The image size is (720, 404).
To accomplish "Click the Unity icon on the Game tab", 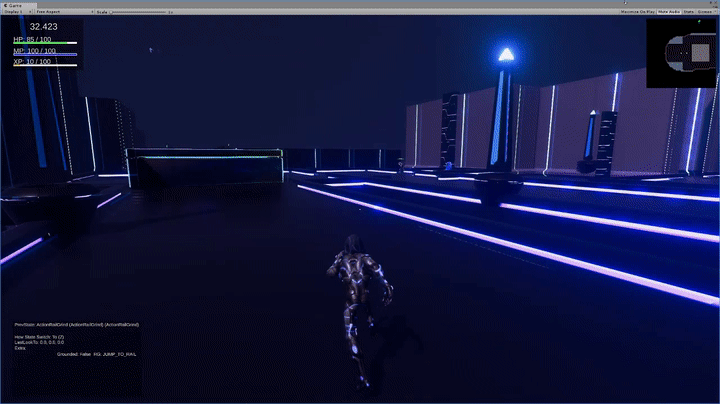I will 5,4.
